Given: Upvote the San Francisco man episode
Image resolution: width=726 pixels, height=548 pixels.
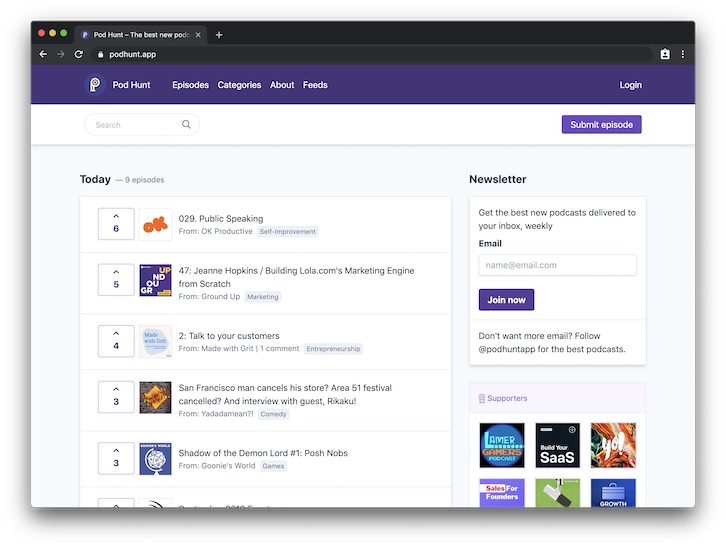Looking at the screenshot, I should pyautogui.click(x=116, y=397).
